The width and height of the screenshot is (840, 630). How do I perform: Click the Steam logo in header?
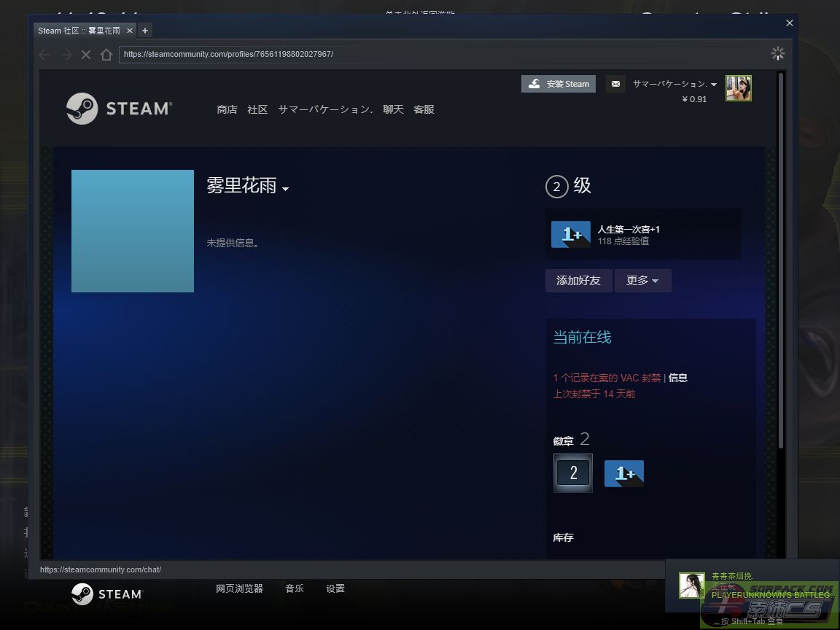[x=119, y=109]
